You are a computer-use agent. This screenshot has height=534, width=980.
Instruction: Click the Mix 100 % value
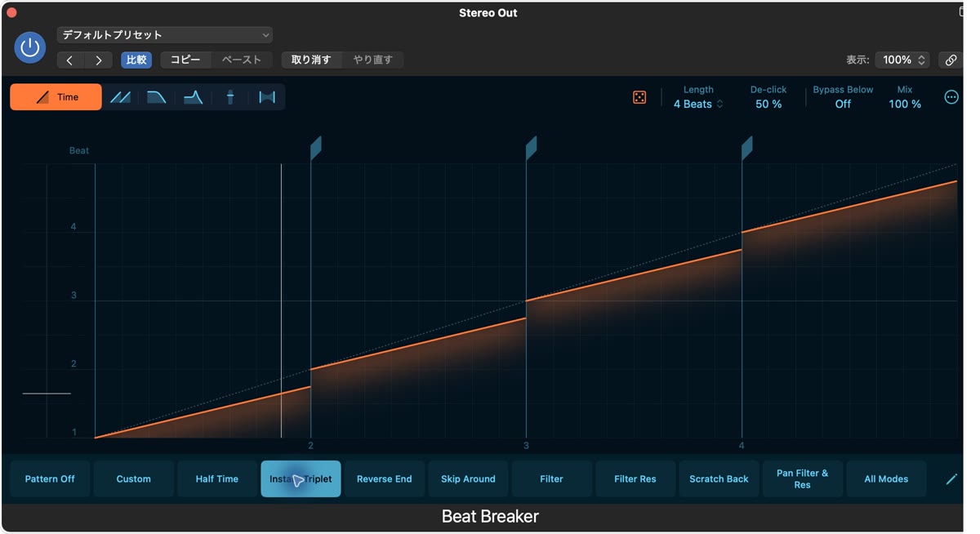click(905, 104)
